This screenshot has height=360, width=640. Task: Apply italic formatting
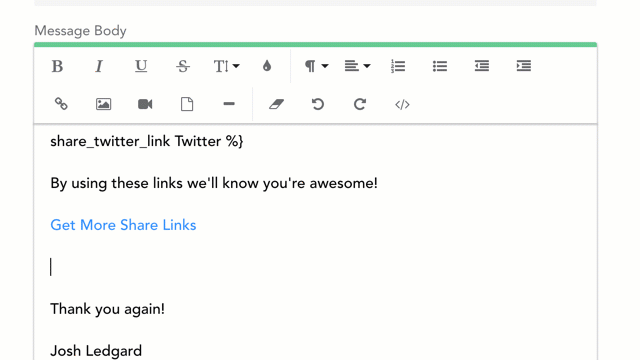tap(99, 66)
